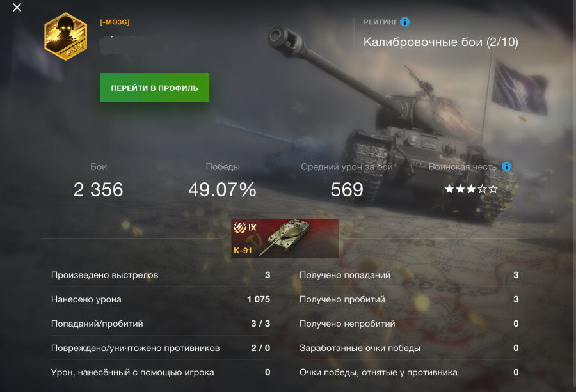The height and width of the screenshot is (392, 576).
Task: Click the Воинская честь star rating
Action: click(x=471, y=189)
